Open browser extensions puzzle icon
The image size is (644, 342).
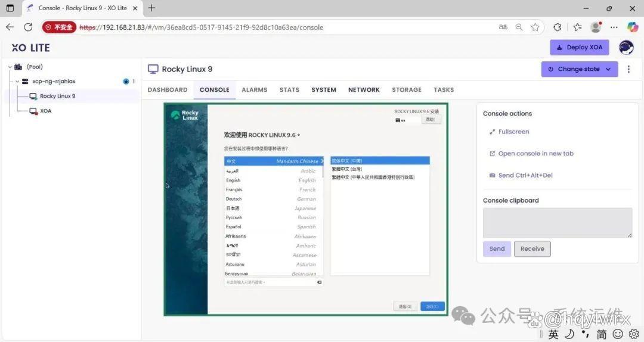558,27
